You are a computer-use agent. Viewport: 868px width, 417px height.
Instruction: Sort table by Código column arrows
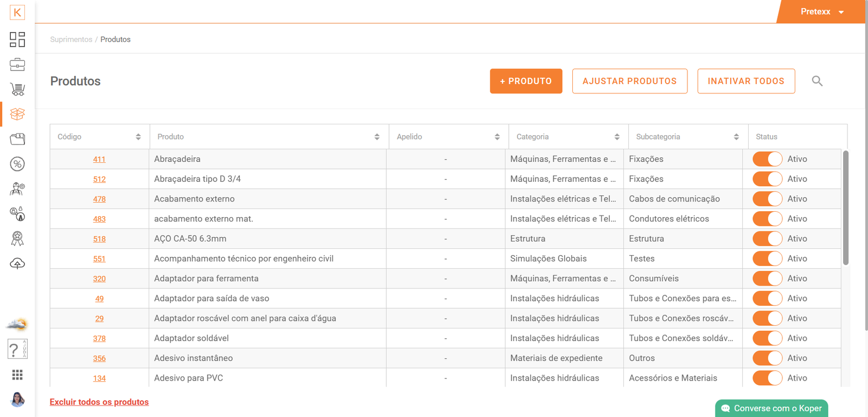pyautogui.click(x=138, y=137)
